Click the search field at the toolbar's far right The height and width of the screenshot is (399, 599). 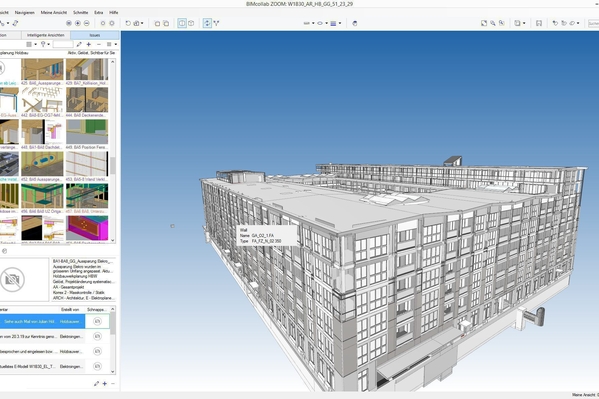(x=593, y=23)
